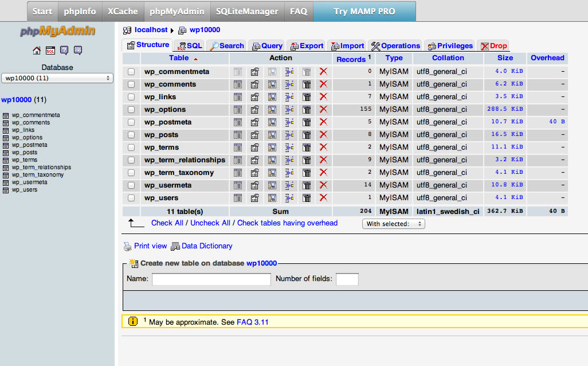Drop wp_posts table using red X icon
Screen dimensions: 588x366
coord(323,135)
